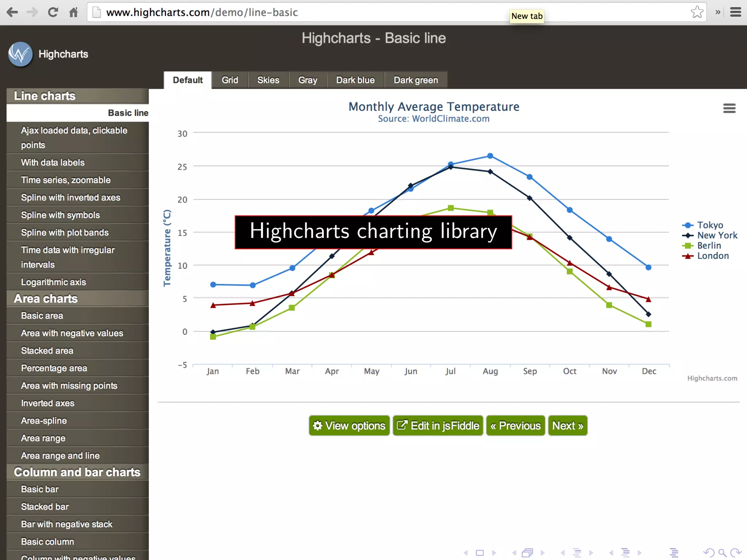Open the Area range and line demo
This screenshot has height=560, width=747.
point(78,456)
